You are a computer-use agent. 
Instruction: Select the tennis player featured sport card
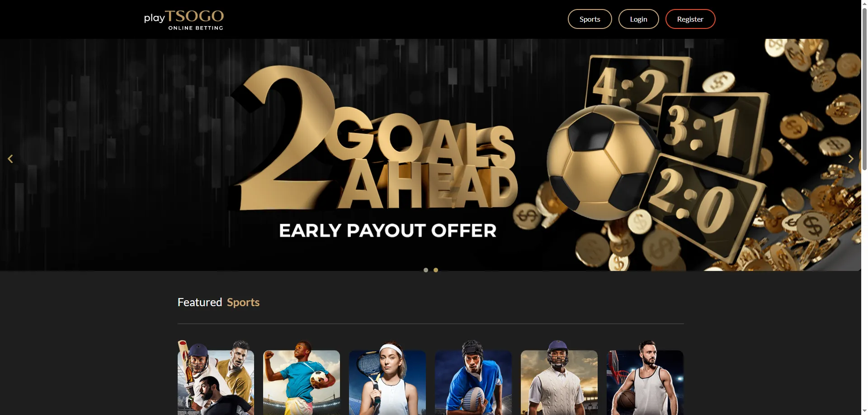[x=387, y=378]
